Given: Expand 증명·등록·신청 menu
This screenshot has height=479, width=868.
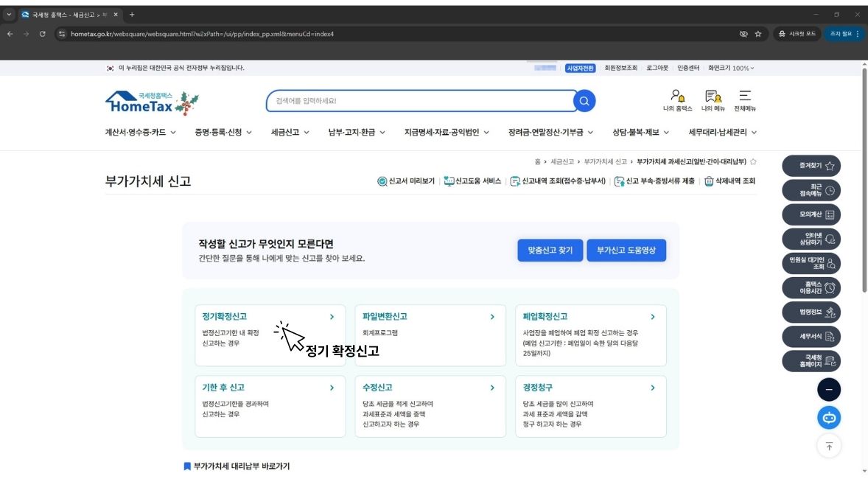Looking at the screenshot, I should coord(223,133).
